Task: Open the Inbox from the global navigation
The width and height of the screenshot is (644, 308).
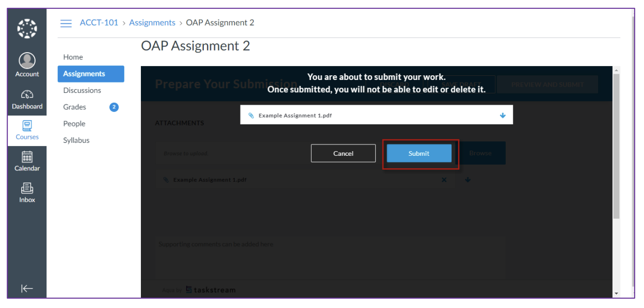Action: pyautogui.click(x=27, y=192)
